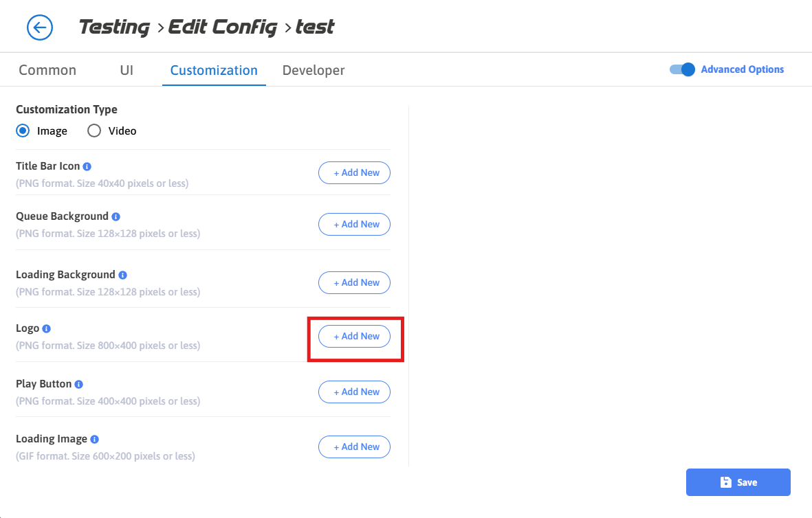Screen dimensions: 812x518
Task: Add new Play Button image
Action: tap(354, 392)
